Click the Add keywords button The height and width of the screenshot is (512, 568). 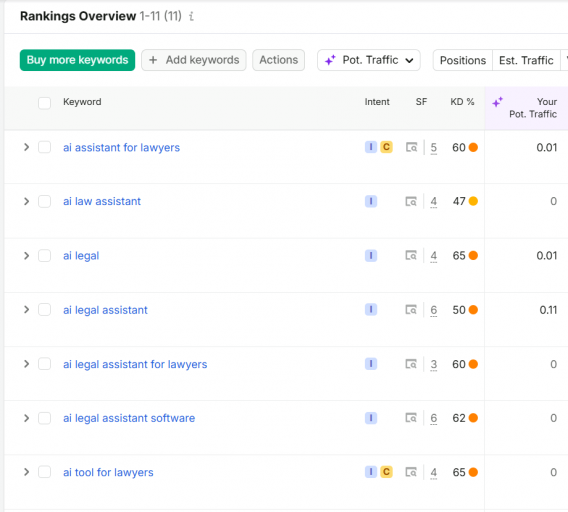[x=194, y=60]
